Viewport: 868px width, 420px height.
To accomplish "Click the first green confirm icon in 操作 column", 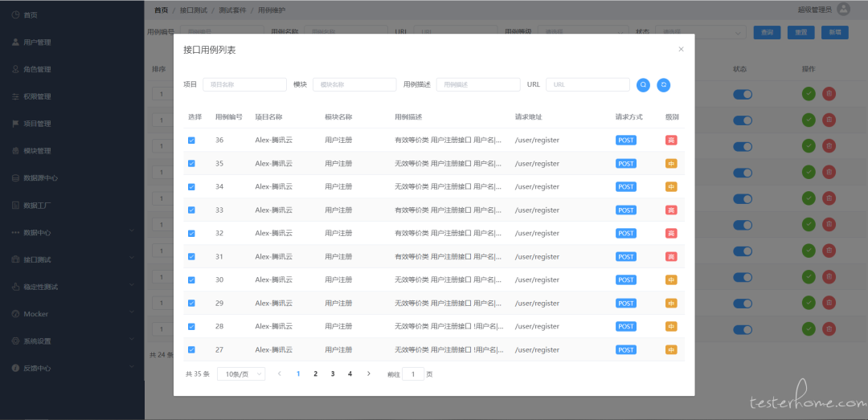I will coord(809,94).
